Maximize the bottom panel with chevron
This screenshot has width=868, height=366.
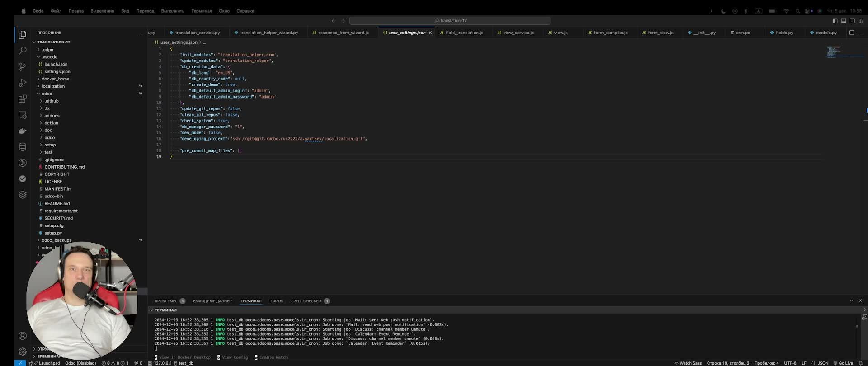tap(852, 301)
